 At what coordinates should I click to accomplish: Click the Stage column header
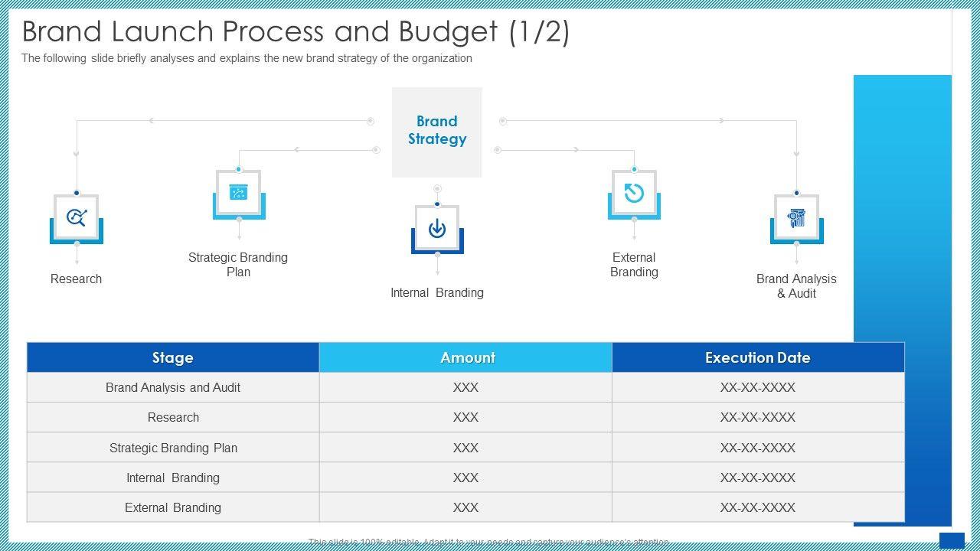tap(173, 357)
